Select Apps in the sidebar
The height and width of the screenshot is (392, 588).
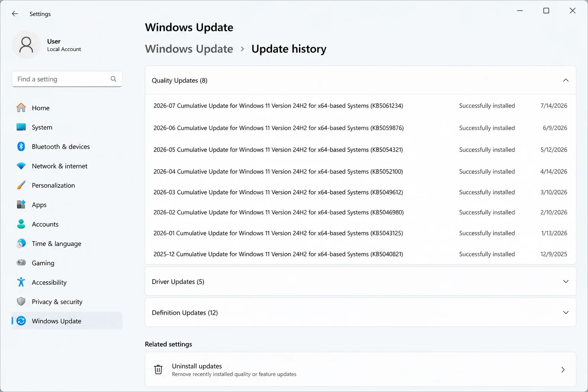click(67, 205)
